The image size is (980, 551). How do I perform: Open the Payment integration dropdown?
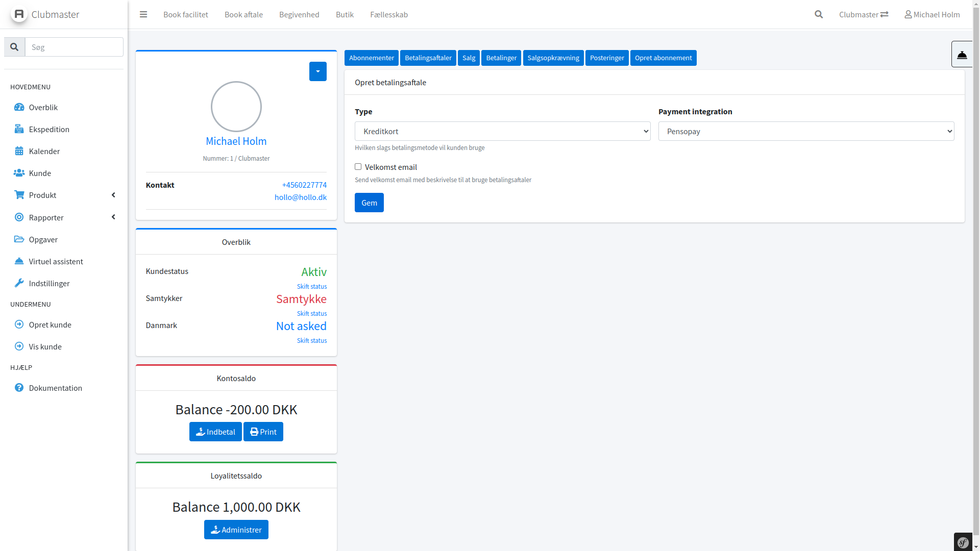click(x=806, y=131)
